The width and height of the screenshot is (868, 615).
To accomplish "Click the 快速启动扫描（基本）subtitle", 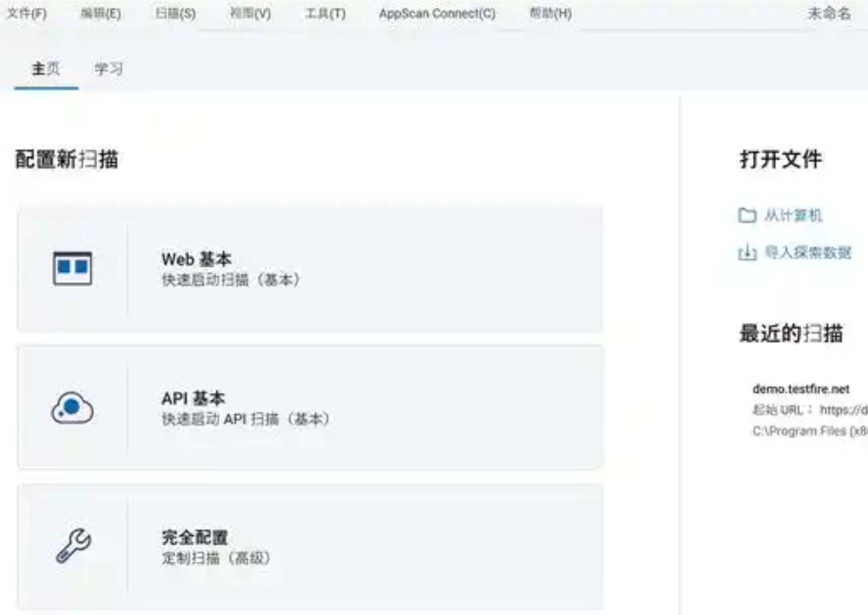I will (231, 280).
